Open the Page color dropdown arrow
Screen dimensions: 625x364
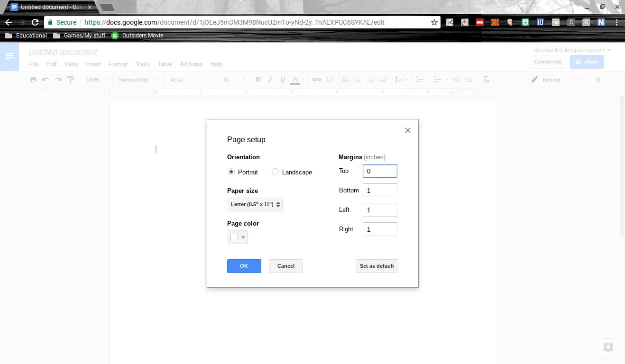pyautogui.click(x=243, y=237)
